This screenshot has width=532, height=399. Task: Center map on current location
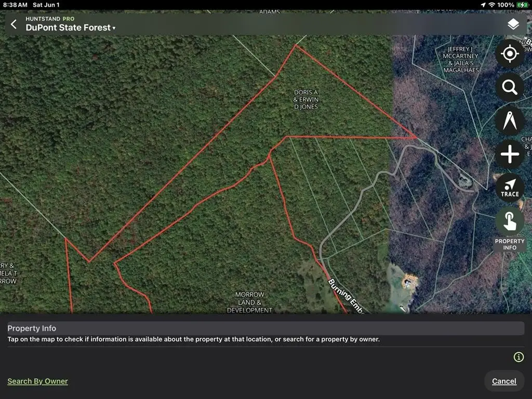pyautogui.click(x=509, y=54)
